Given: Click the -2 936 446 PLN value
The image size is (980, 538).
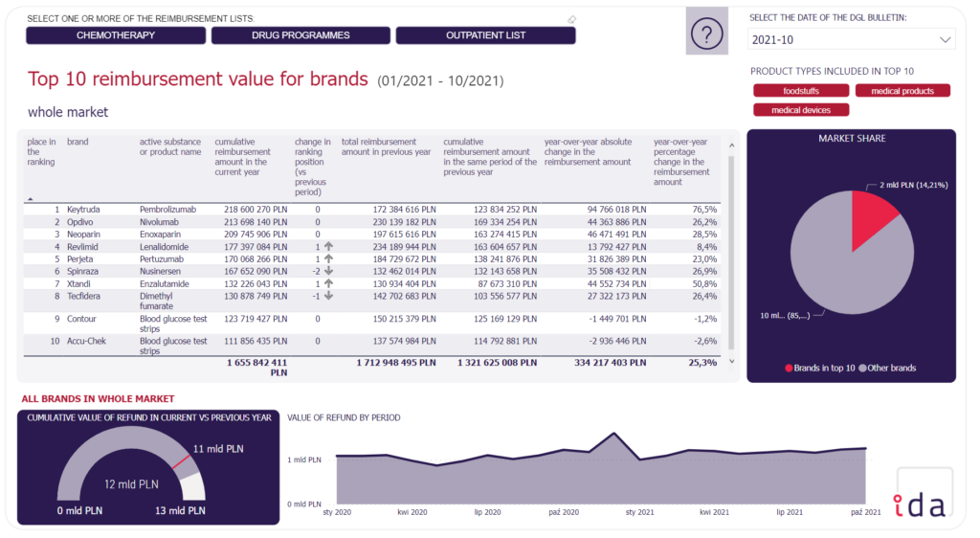Looking at the screenshot, I should 617,341.
